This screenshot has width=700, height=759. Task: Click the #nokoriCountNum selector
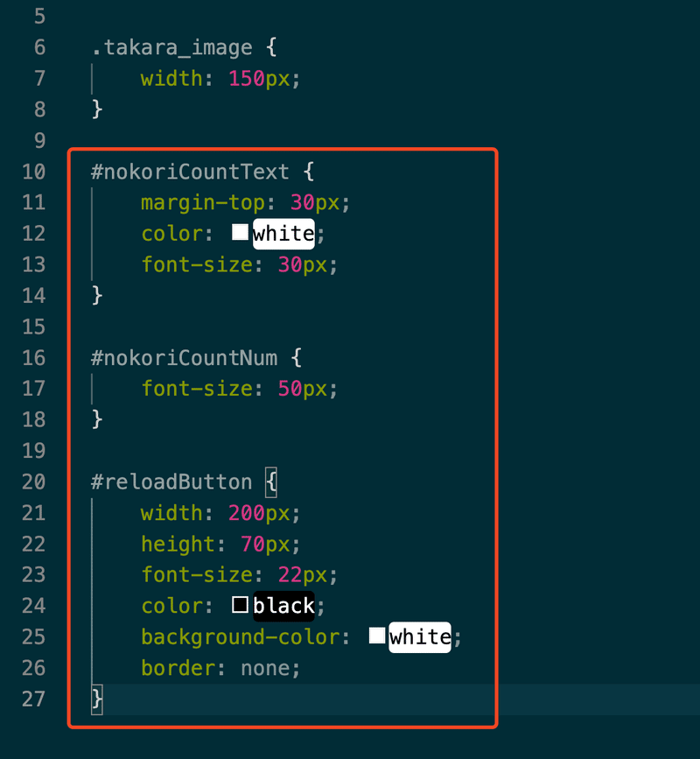(185, 358)
